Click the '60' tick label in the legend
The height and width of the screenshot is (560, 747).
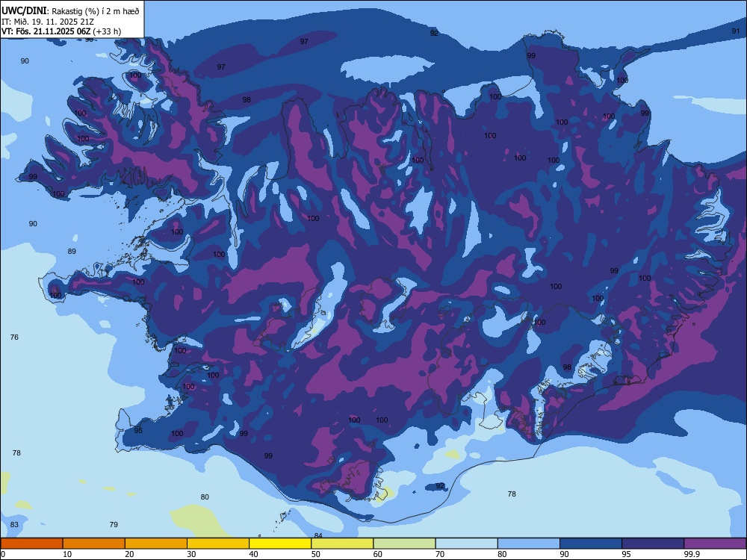click(378, 554)
